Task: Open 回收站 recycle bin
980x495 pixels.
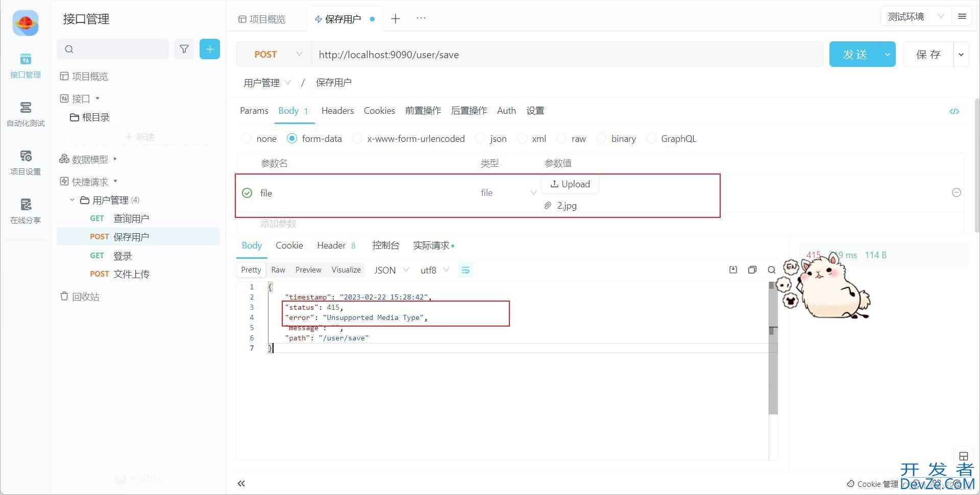Action: click(x=80, y=296)
